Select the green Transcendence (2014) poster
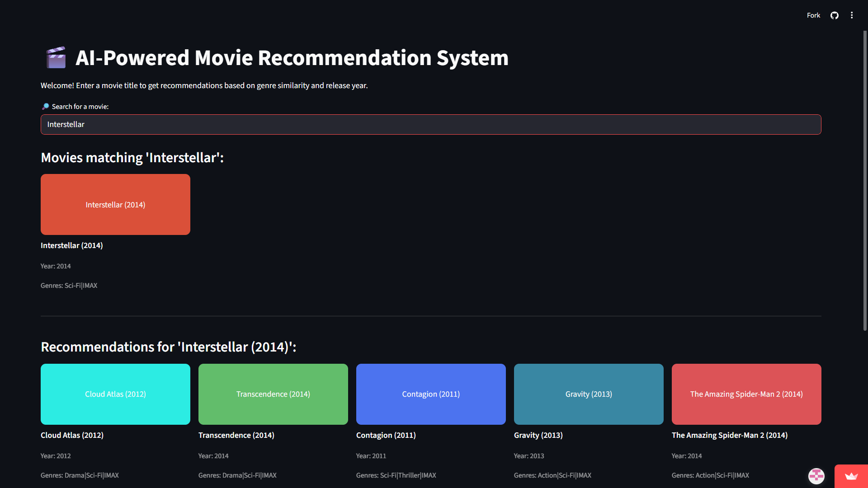 click(x=273, y=394)
